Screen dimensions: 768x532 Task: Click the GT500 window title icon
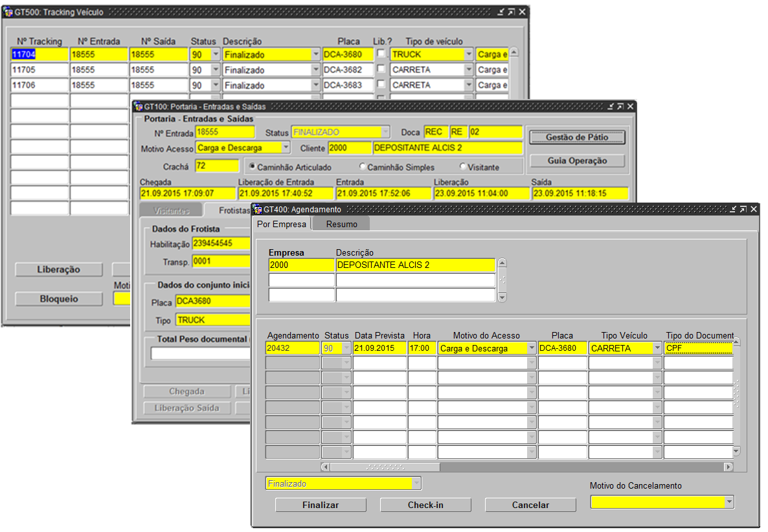(x=8, y=12)
